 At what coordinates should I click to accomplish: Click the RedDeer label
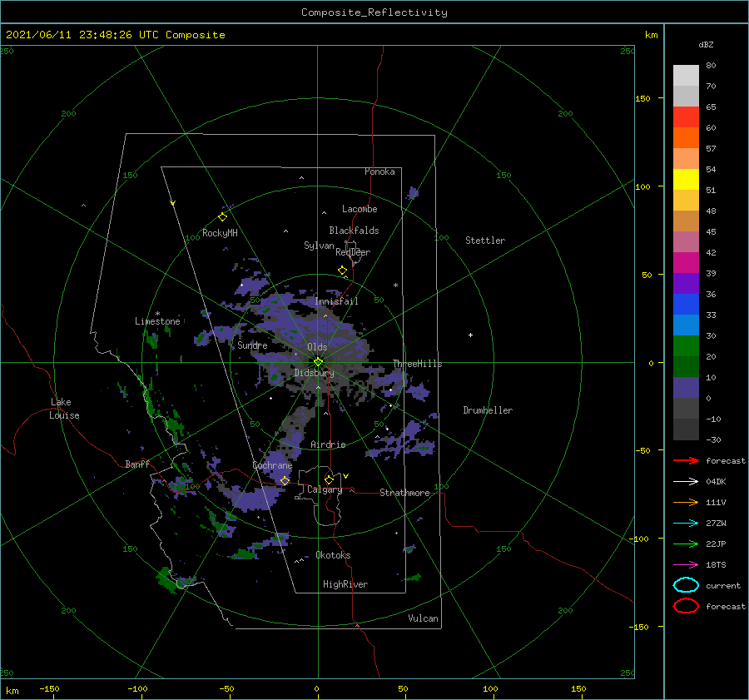coord(353,252)
